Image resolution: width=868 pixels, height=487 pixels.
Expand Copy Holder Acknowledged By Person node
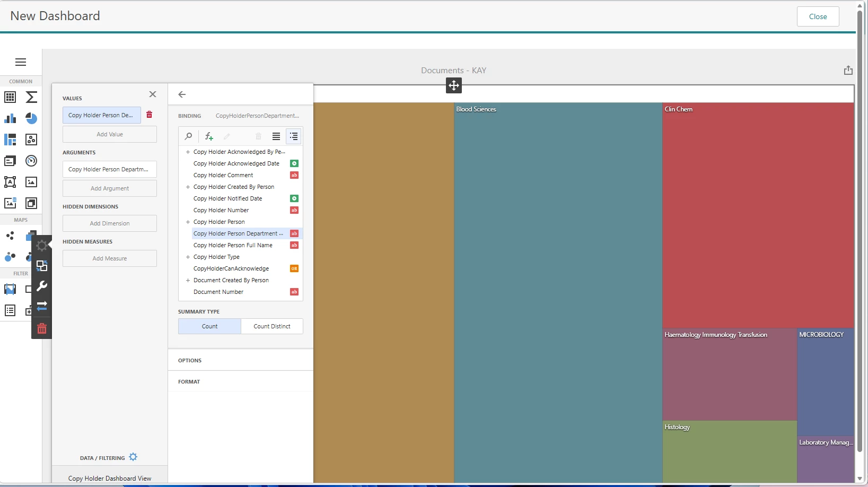(188, 152)
